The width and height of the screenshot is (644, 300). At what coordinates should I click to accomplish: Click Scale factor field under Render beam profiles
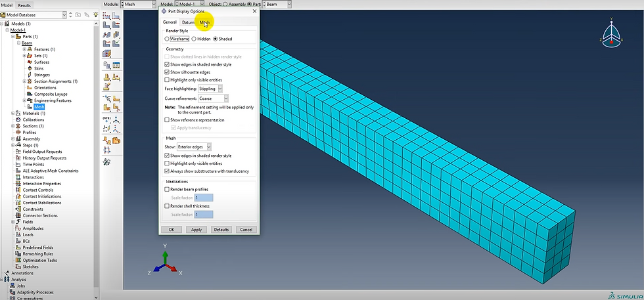pos(204,198)
